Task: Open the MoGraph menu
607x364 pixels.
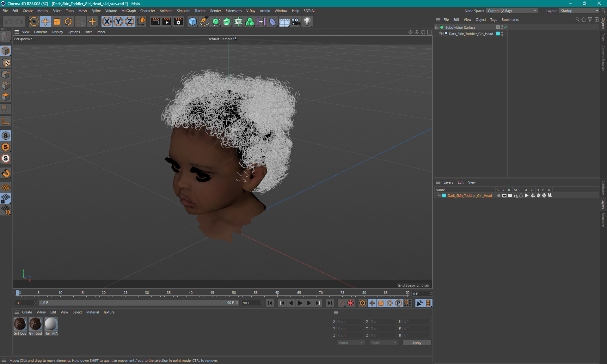Action: pos(128,11)
